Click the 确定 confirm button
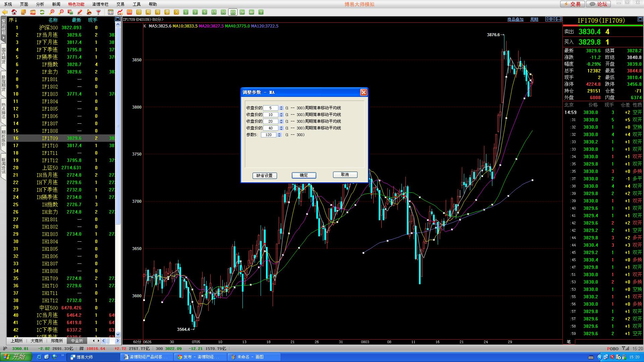644x362 pixels. tap(304, 175)
